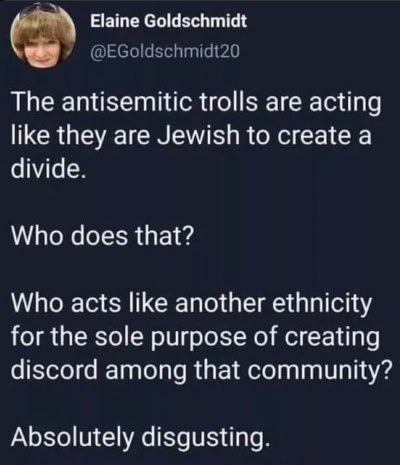Click the word "purpose" in the tweet
Screen dimensions: 400x465
click(197, 337)
